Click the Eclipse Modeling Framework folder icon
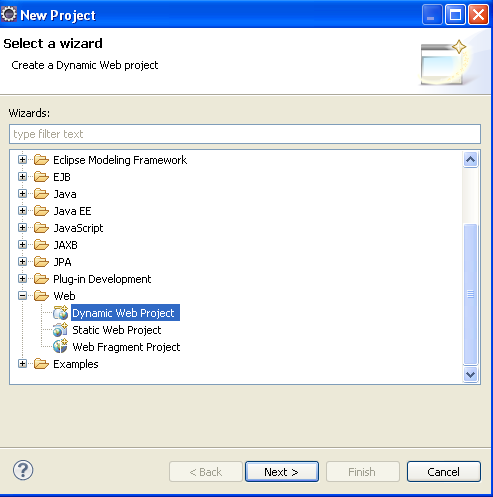493x497 pixels. click(41, 160)
